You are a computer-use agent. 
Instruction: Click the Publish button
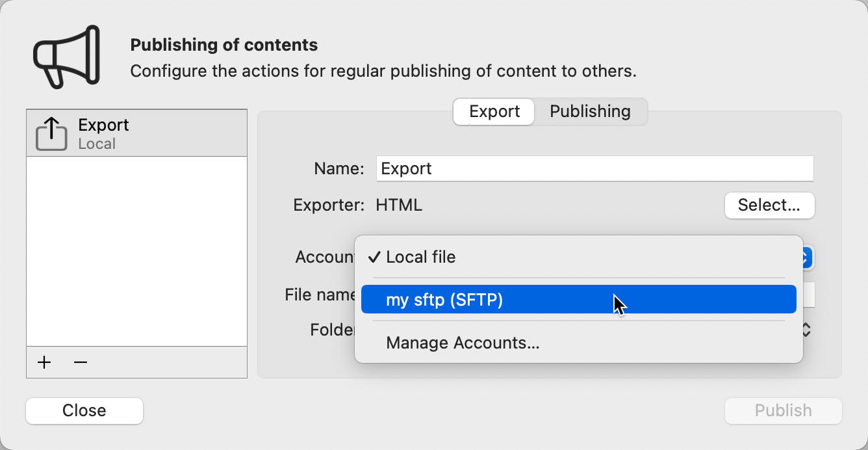click(x=783, y=410)
